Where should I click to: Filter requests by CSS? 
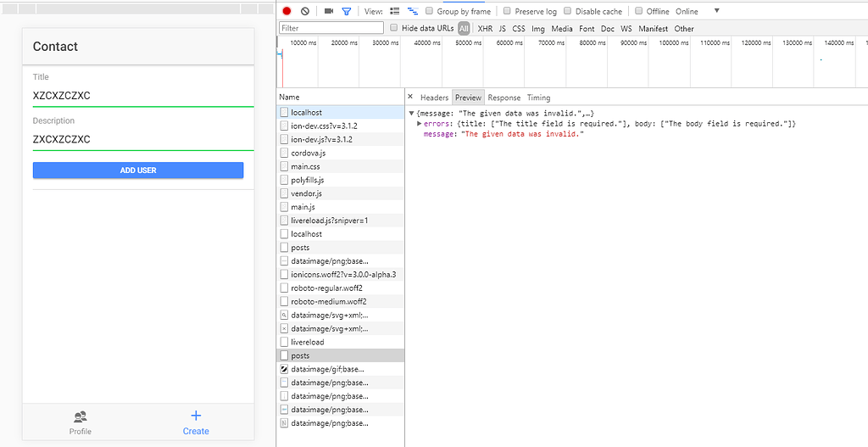[x=519, y=28]
